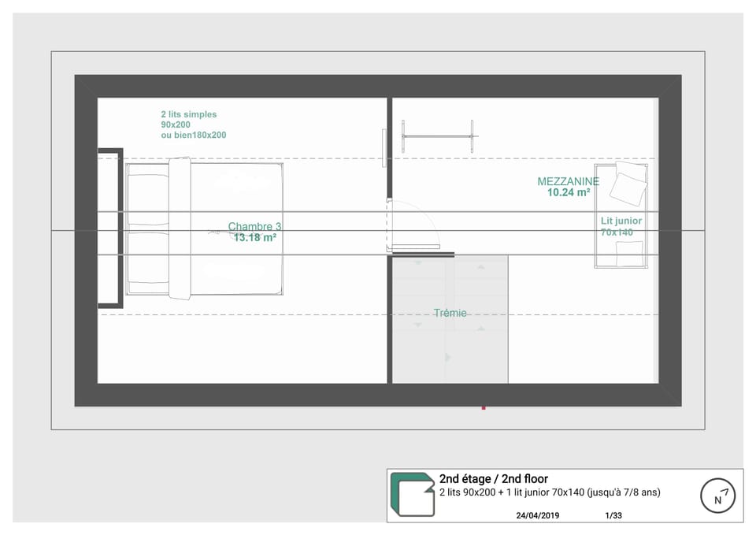This screenshot has height=535, width=756.
Task: Switch to the '2nd étage / 2nd floor' view
Action: coord(495,478)
